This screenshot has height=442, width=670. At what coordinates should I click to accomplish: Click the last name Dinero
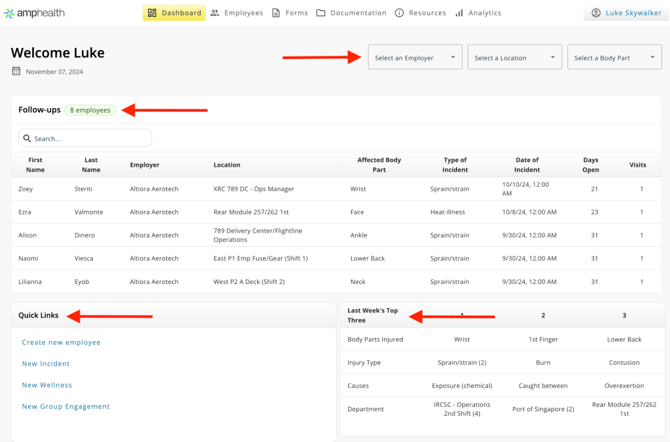click(85, 235)
